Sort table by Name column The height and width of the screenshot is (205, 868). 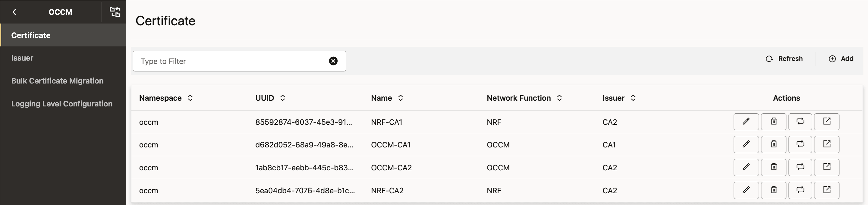pos(400,98)
